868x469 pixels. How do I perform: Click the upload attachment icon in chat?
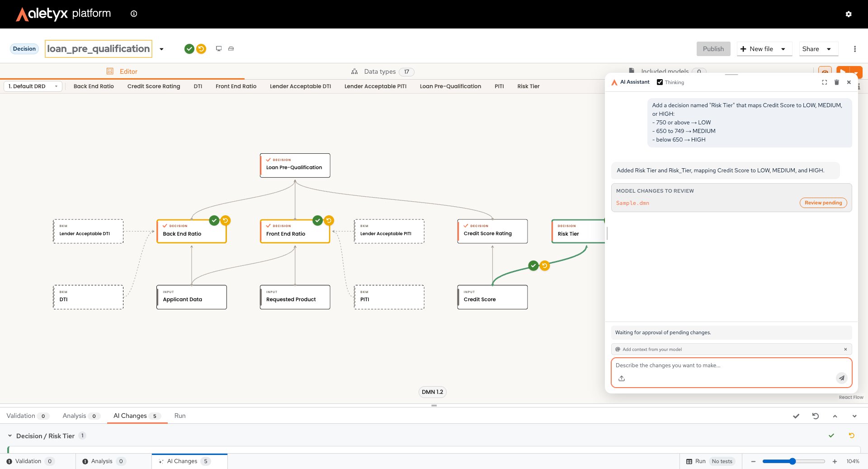(x=622, y=378)
